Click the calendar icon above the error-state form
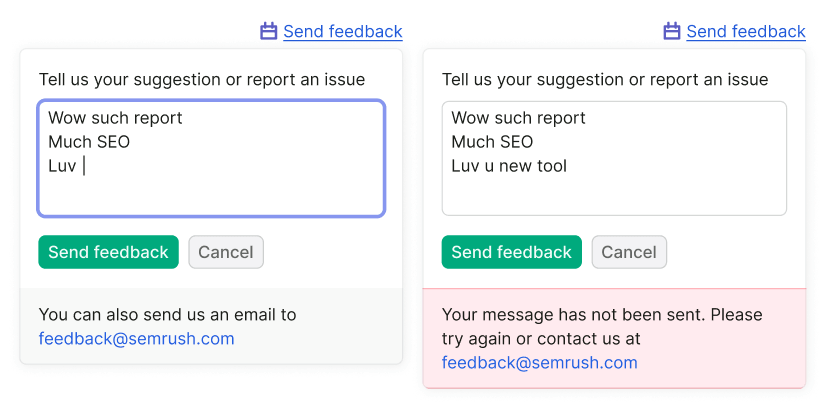 pos(672,31)
